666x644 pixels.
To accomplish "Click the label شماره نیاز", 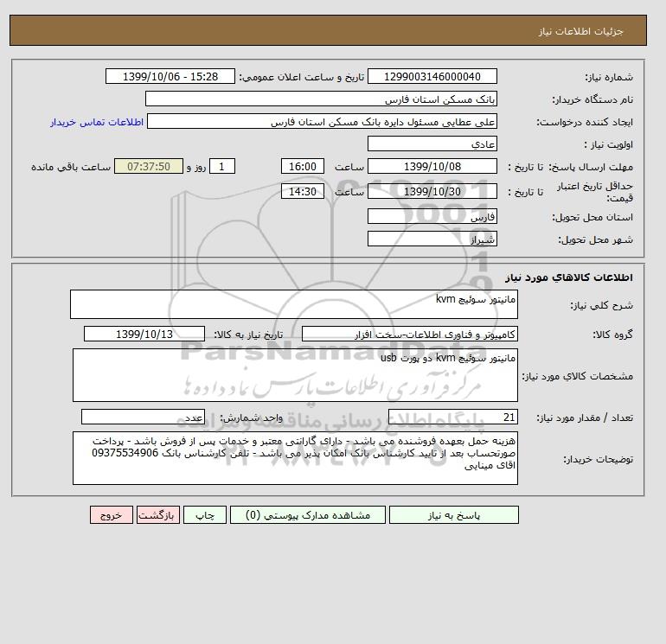I will pos(609,77).
